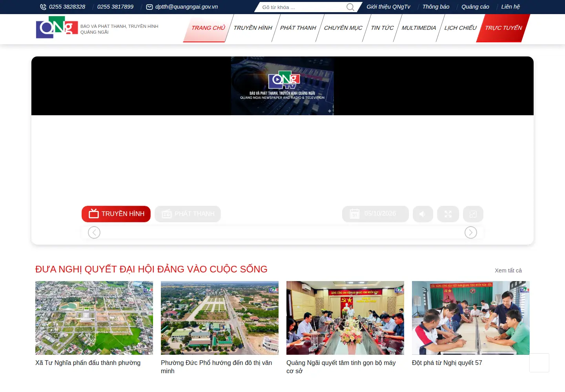Click the dptth@quangngai.gov.vn email address
565x392 pixels.
(186, 7)
